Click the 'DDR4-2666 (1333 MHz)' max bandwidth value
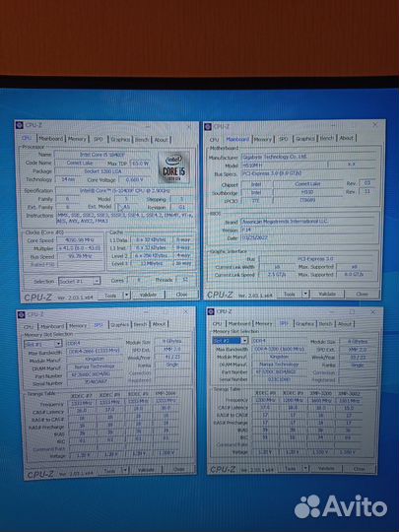 94,351
